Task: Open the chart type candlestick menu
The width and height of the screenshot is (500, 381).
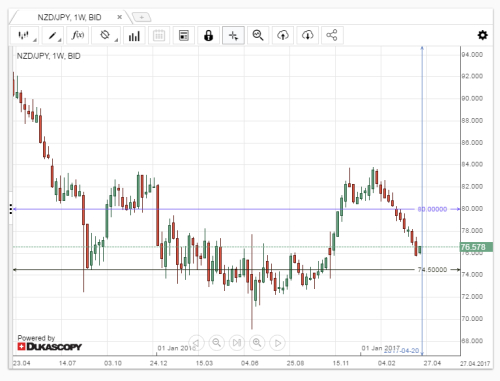Action: [24, 35]
